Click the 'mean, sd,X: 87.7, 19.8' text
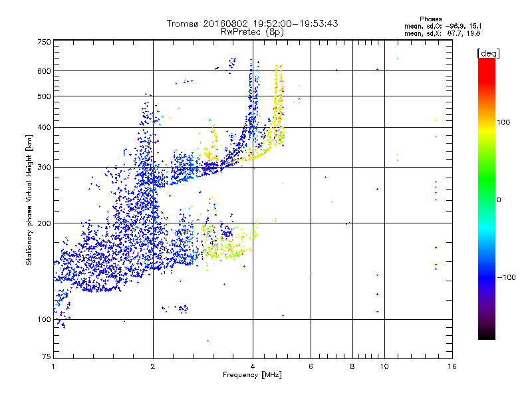532x399 pixels. click(x=442, y=33)
